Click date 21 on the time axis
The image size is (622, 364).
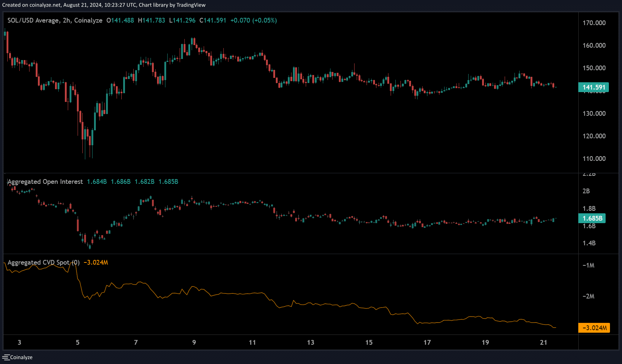coord(544,343)
